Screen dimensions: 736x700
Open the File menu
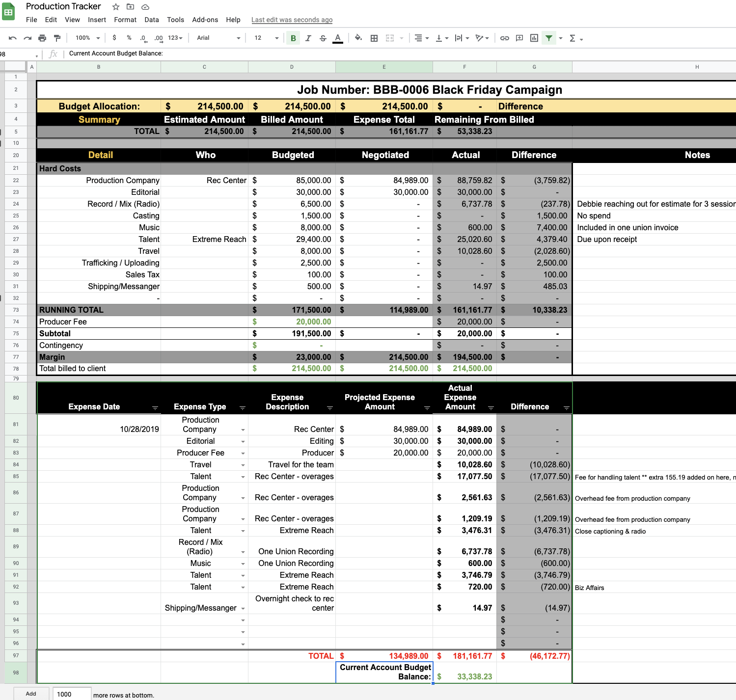[x=31, y=20]
